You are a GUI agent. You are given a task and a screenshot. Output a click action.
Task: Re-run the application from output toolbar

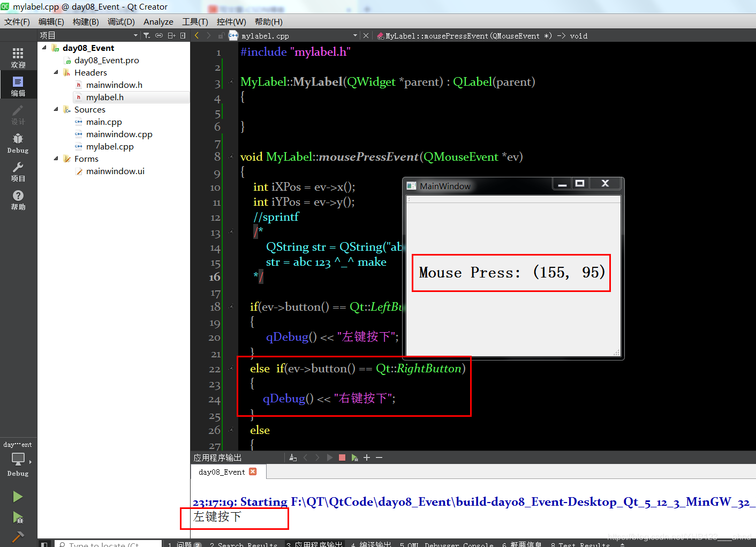(x=330, y=458)
